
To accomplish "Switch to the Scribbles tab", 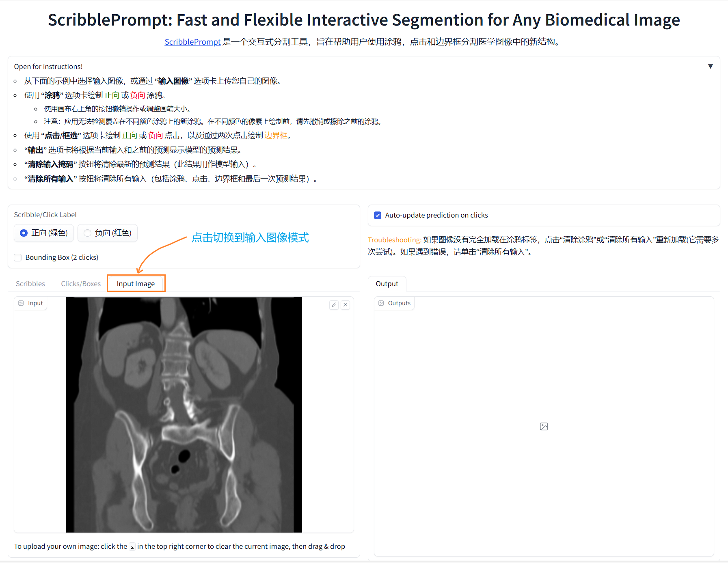I will (x=30, y=284).
